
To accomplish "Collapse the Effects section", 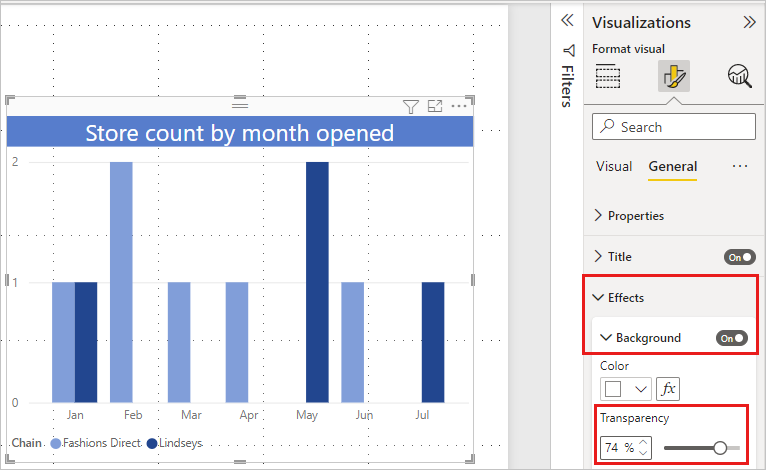I will click(x=598, y=298).
